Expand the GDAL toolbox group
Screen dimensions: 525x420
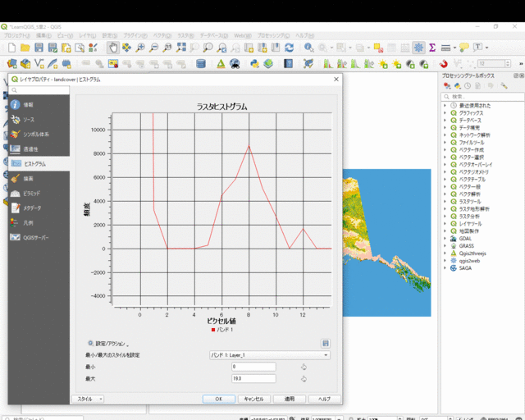[445, 239]
